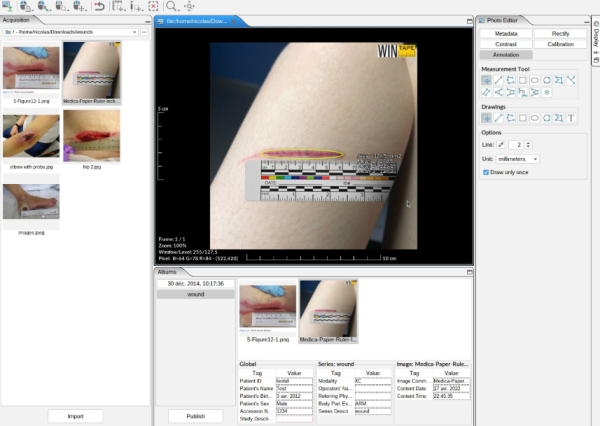Select the Line tool in Measurement Tool
This screenshot has height=426, width=600.
point(498,80)
